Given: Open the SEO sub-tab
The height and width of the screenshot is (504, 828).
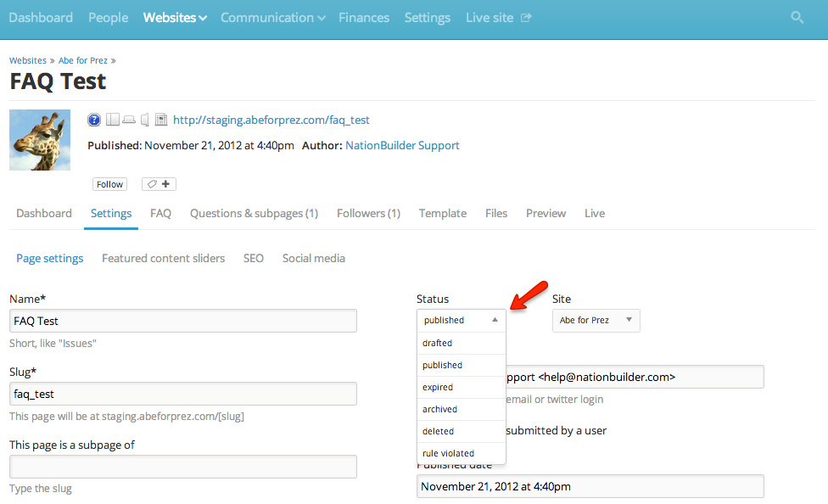Looking at the screenshot, I should coord(254,258).
